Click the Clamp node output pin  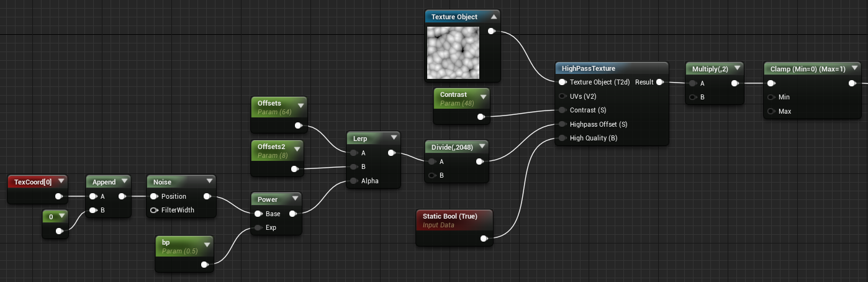[x=852, y=83]
